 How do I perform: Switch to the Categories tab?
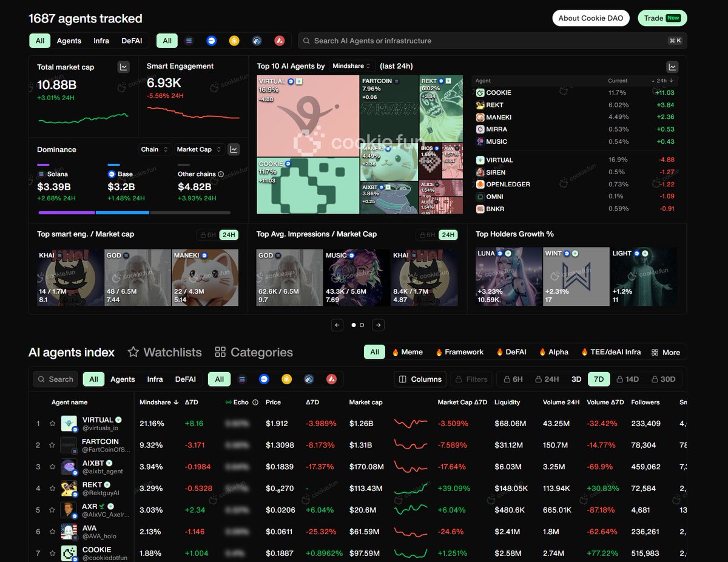click(254, 352)
